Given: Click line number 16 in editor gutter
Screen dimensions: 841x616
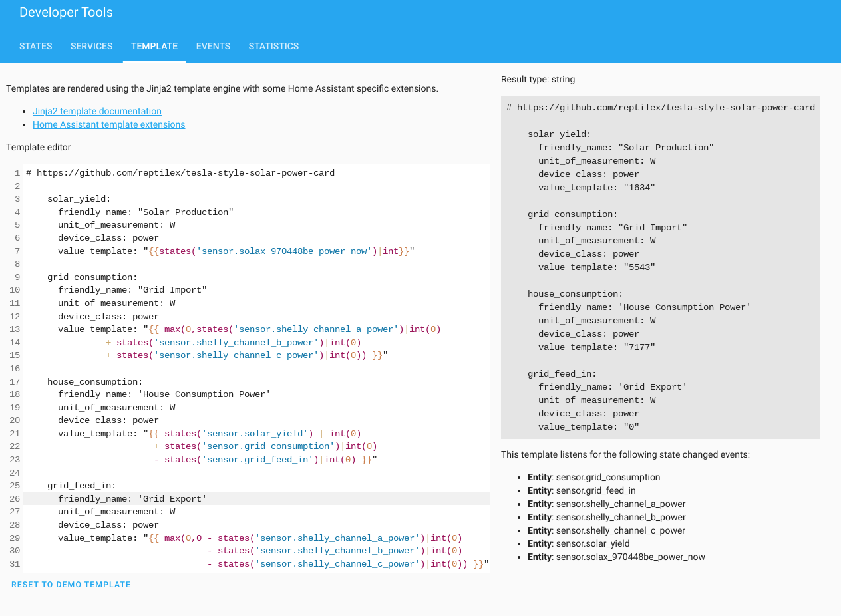Looking at the screenshot, I should (15, 369).
